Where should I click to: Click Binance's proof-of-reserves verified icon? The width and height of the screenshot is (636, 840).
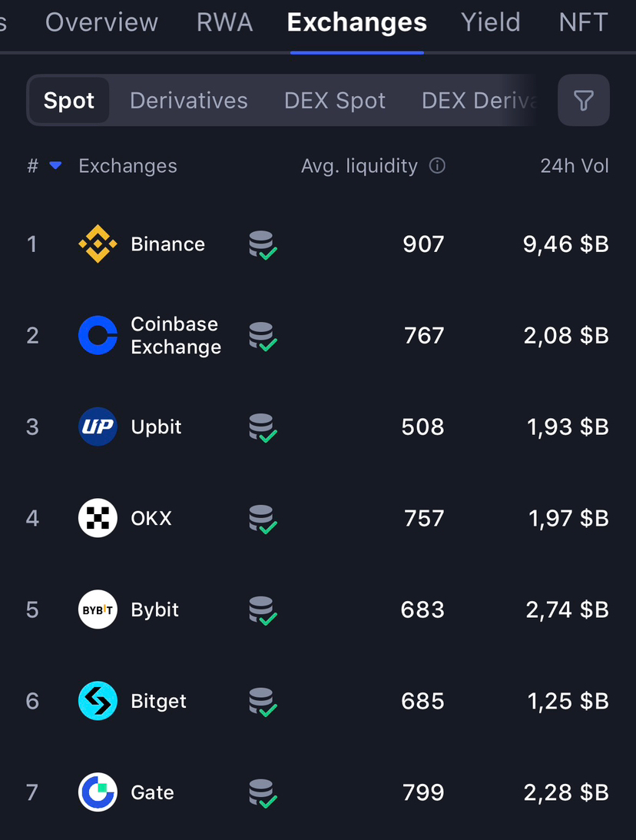point(263,245)
